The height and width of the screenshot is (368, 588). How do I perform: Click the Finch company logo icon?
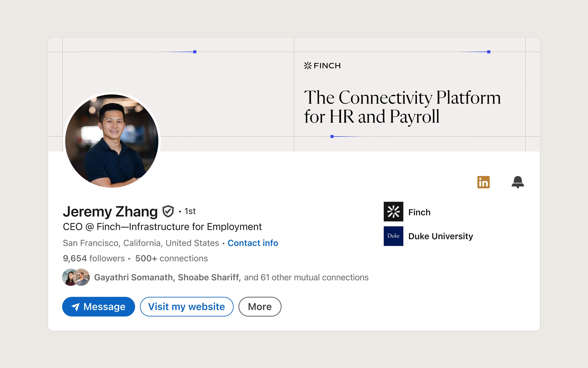tap(393, 211)
